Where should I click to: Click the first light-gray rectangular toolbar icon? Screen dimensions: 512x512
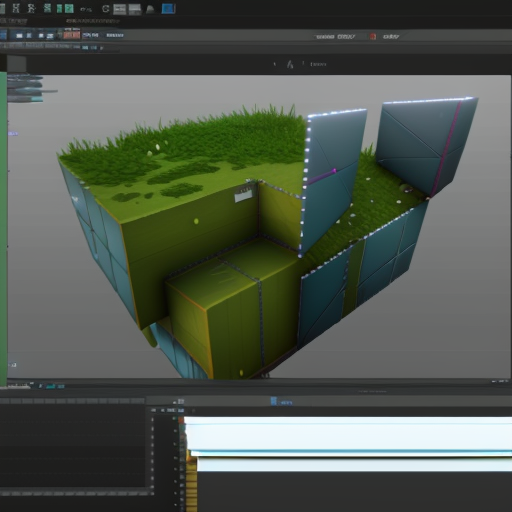tap(120, 9)
